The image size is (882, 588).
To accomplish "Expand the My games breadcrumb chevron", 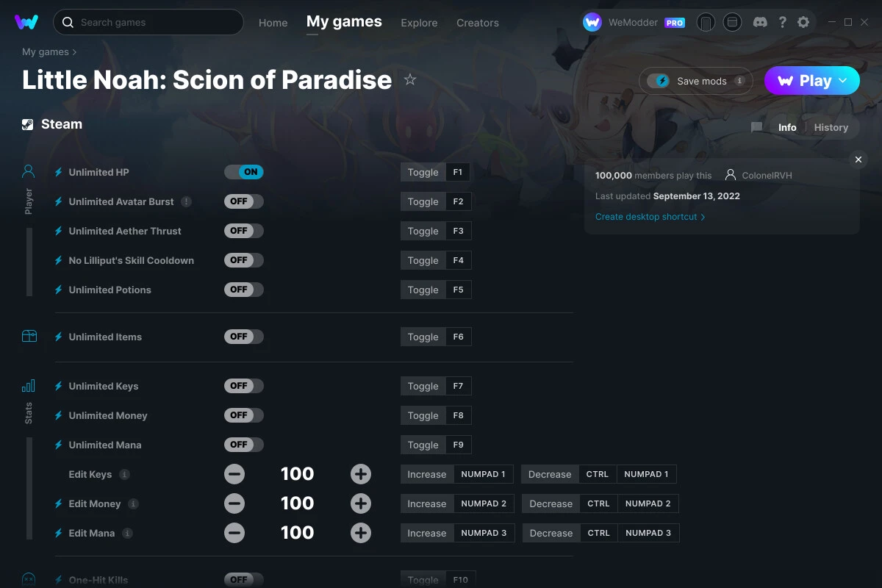I will pyautogui.click(x=74, y=52).
